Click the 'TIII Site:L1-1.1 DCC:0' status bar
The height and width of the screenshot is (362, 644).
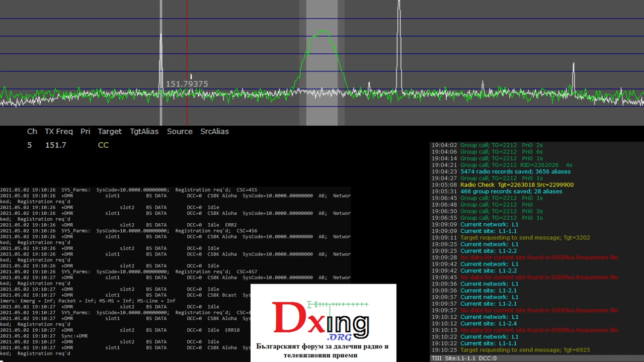[x=464, y=358]
